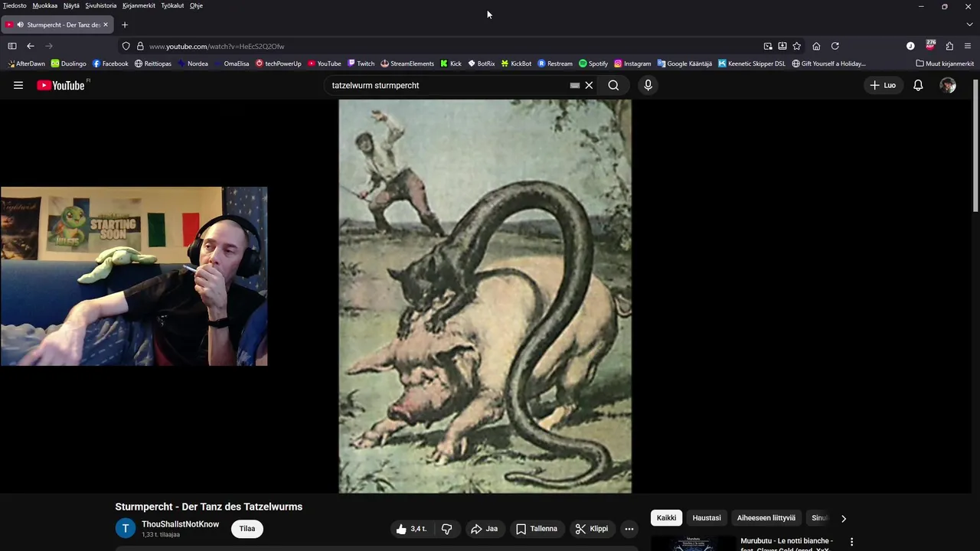980x551 pixels.
Task: Open the Adblock extension icon
Action: (930, 45)
